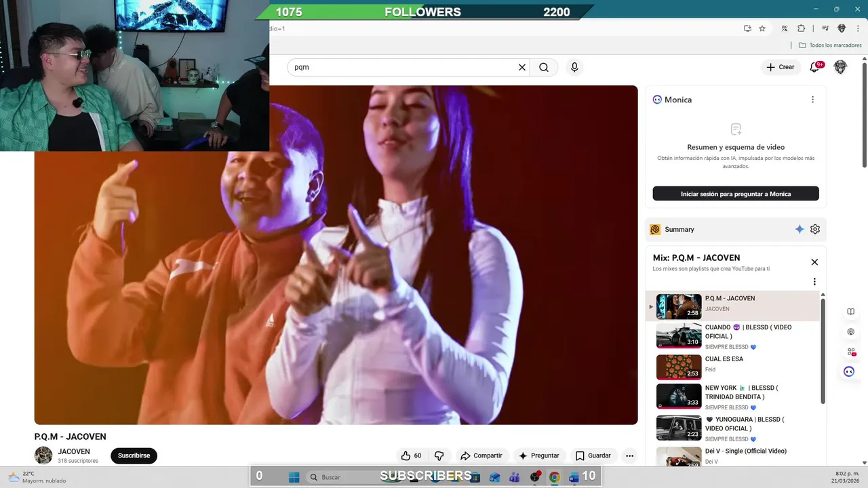Click the Compartir share button
The width and height of the screenshot is (868, 488).
pos(481,455)
